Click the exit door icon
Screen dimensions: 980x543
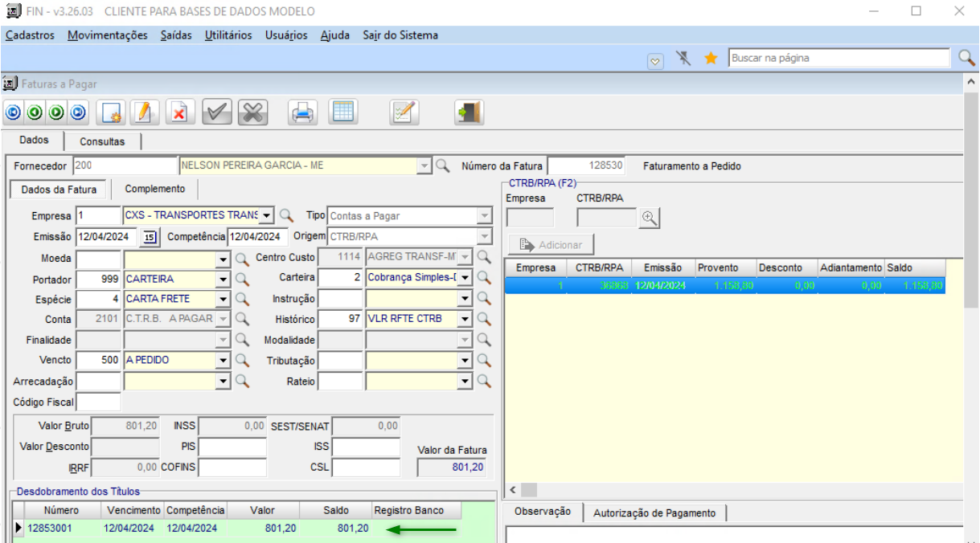click(469, 112)
